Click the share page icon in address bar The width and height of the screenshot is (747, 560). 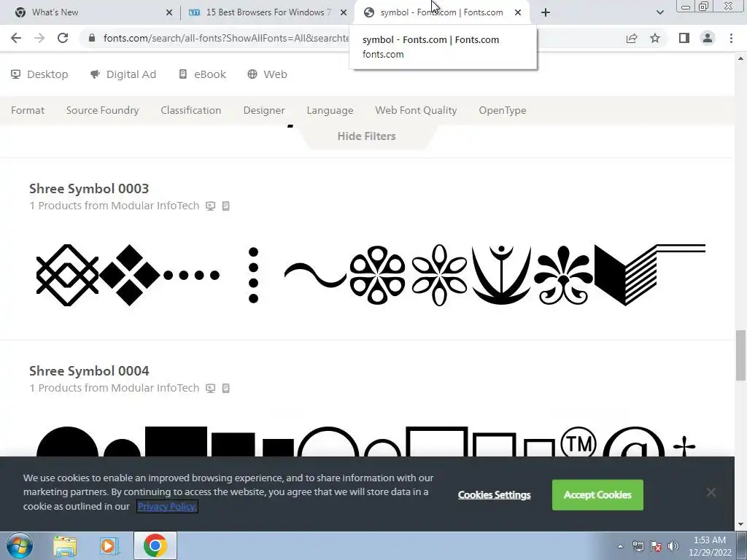click(x=632, y=38)
